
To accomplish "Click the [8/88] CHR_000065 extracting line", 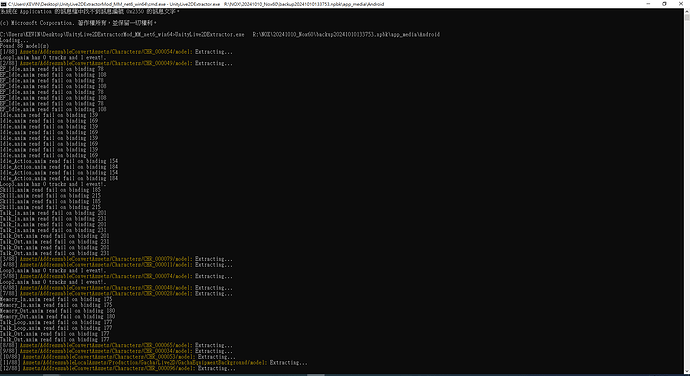I will click(x=116, y=345).
